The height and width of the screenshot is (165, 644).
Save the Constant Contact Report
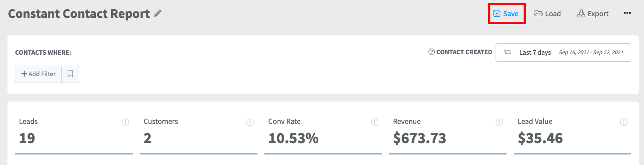507,14
